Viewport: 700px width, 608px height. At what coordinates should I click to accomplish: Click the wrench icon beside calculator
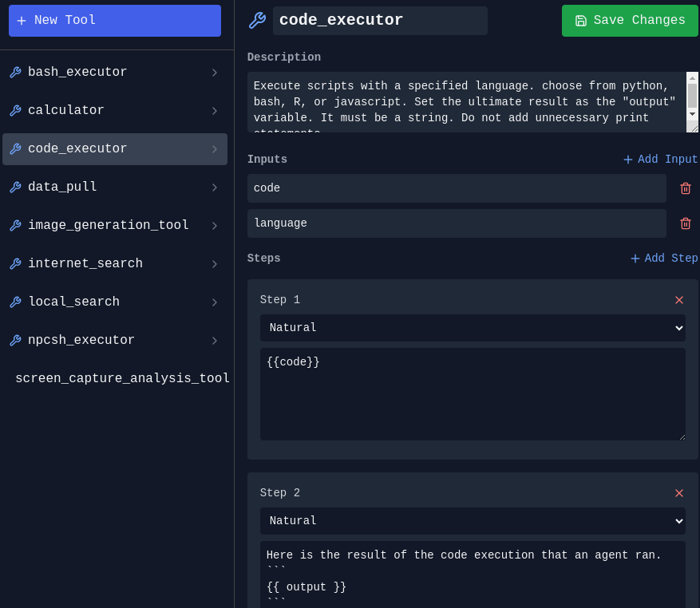(x=16, y=111)
